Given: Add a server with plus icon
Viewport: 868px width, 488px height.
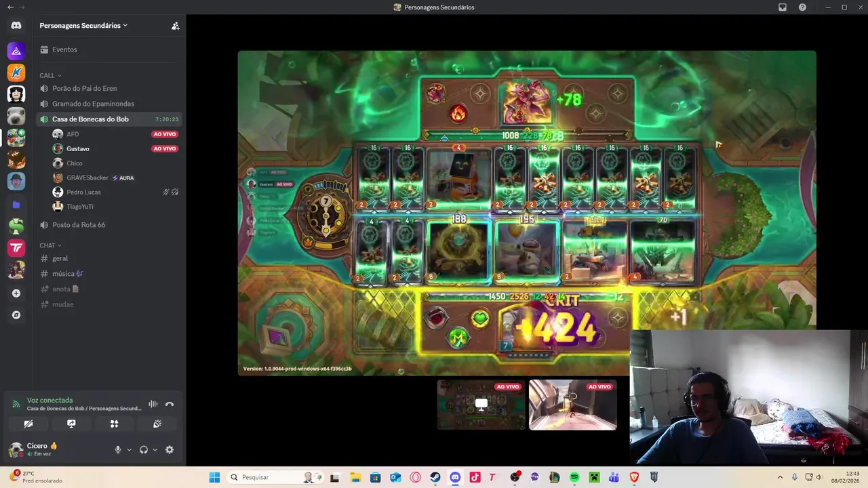Looking at the screenshot, I should (16, 293).
